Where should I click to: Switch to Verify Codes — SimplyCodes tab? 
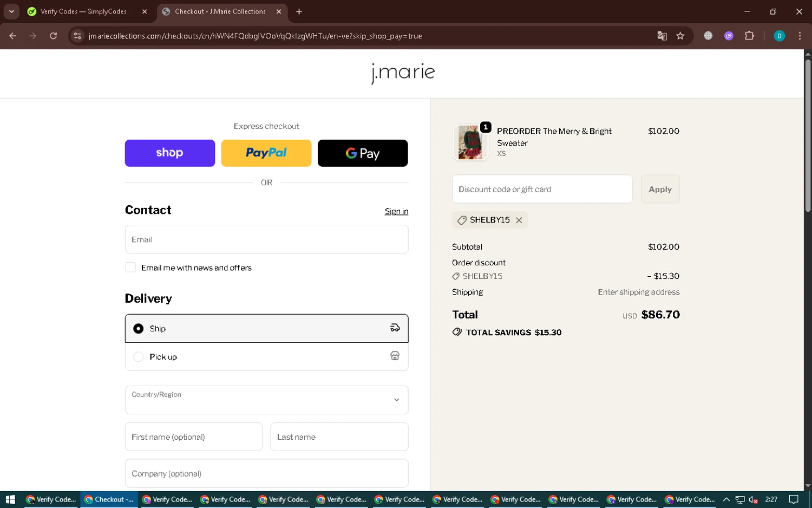pos(83,11)
